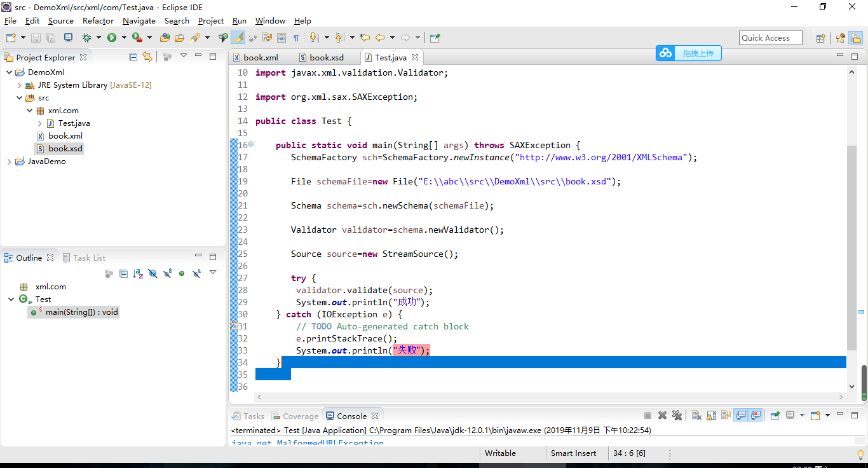The width and height of the screenshot is (868, 468).
Task: Open the Run button dropdown arrow
Action: pyautogui.click(x=124, y=38)
